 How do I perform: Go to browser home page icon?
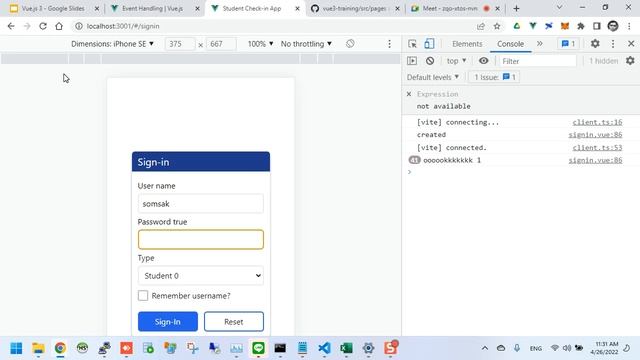click(59, 26)
